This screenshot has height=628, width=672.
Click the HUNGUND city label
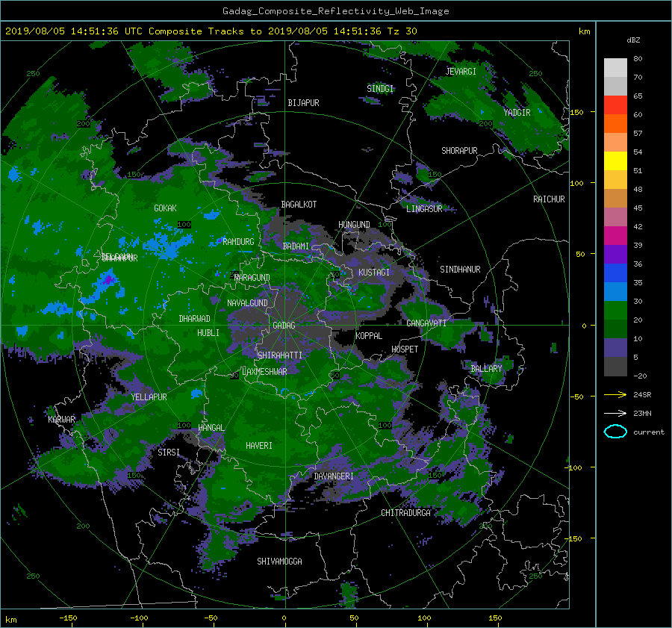pyautogui.click(x=354, y=225)
